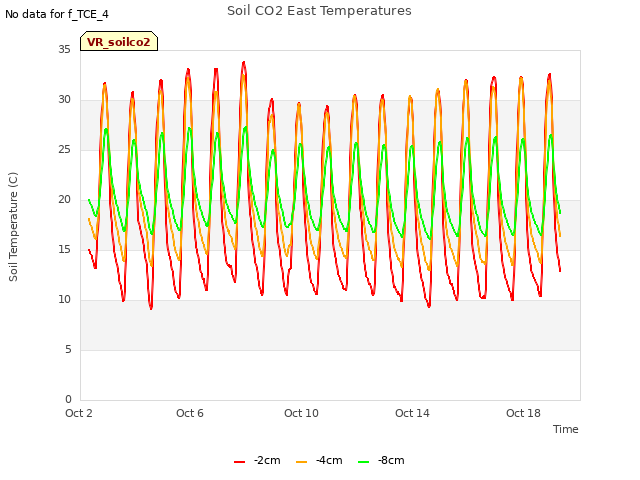The height and width of the screenshot is (480, 640).
Task: Click the Oct 14 x-axis tick label
Action: [412, 413]
